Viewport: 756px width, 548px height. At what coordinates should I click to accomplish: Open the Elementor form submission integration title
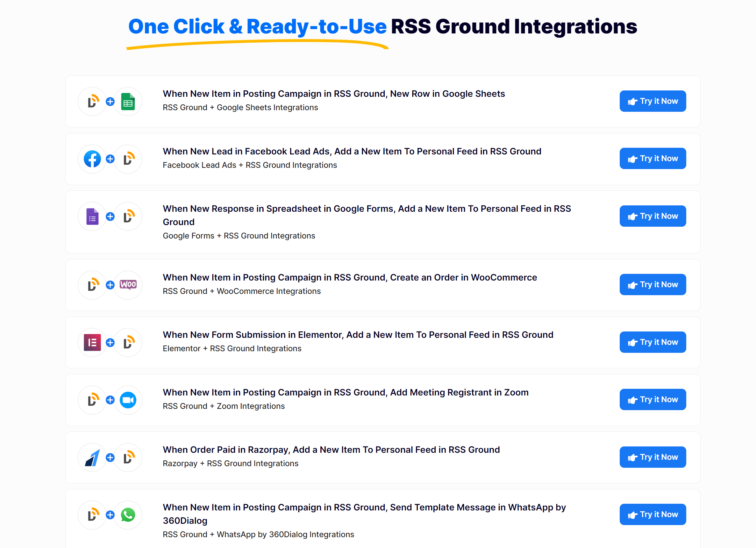pos(358,335)
